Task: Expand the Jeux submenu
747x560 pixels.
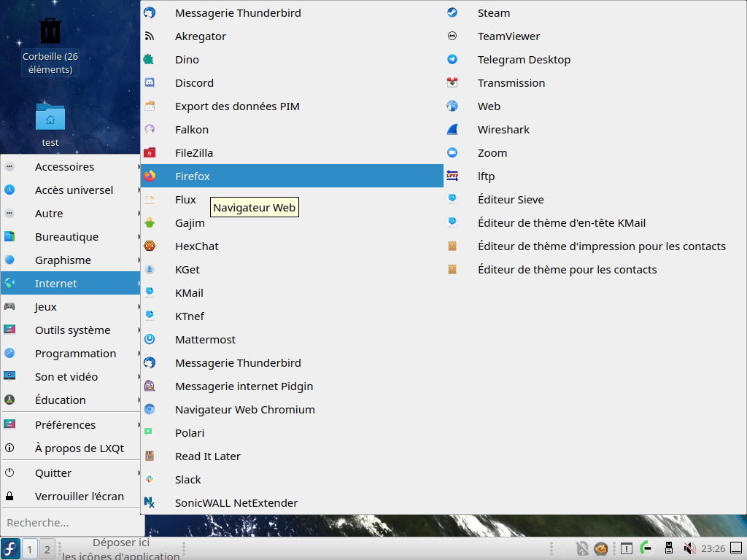Action: pyautogui.click(x=71, y=307)
